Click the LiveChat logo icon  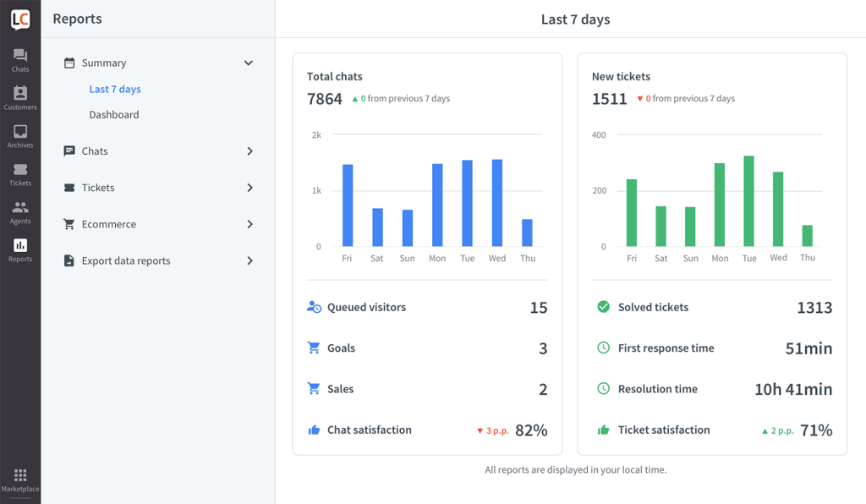[x=20, y=19]
